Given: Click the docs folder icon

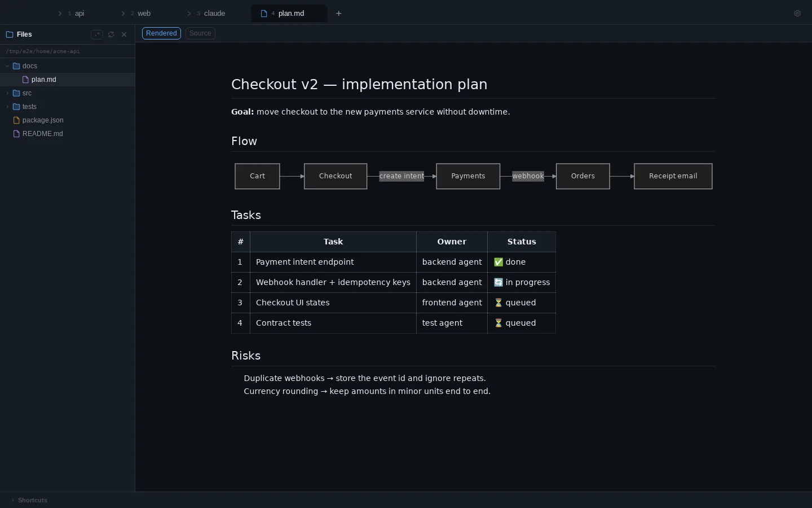Looking at the screenshot, I should pyautogui.click(x=16, y=66).
